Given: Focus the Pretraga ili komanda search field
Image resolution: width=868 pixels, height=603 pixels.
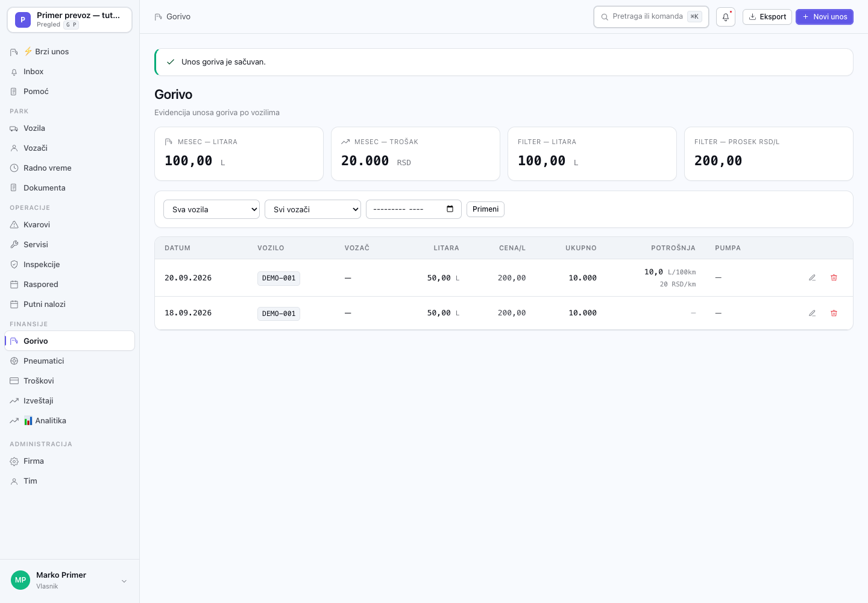Looking at the screenshot, I should click(x=651, y=17).
